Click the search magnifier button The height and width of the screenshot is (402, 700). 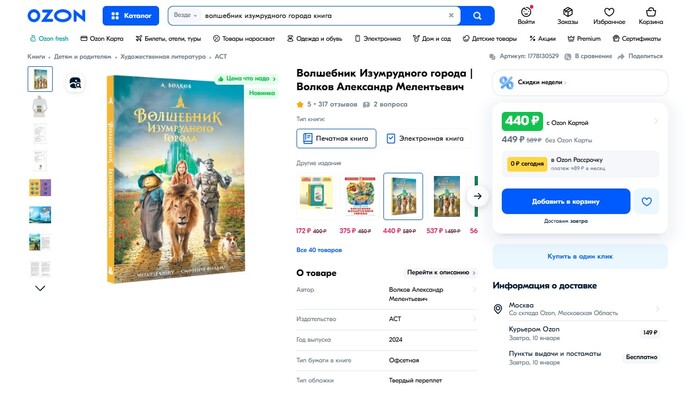click(x=478, y=16)
